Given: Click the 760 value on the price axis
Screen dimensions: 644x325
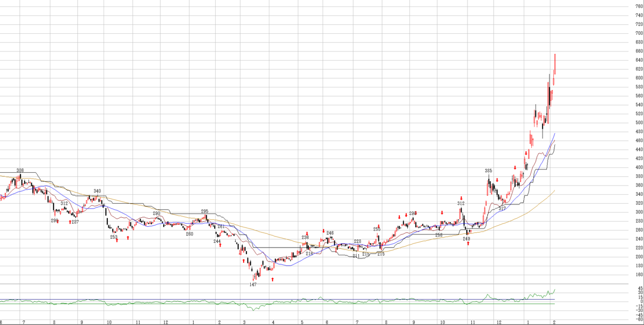Looking at the screenshot, I should point(639,6).
